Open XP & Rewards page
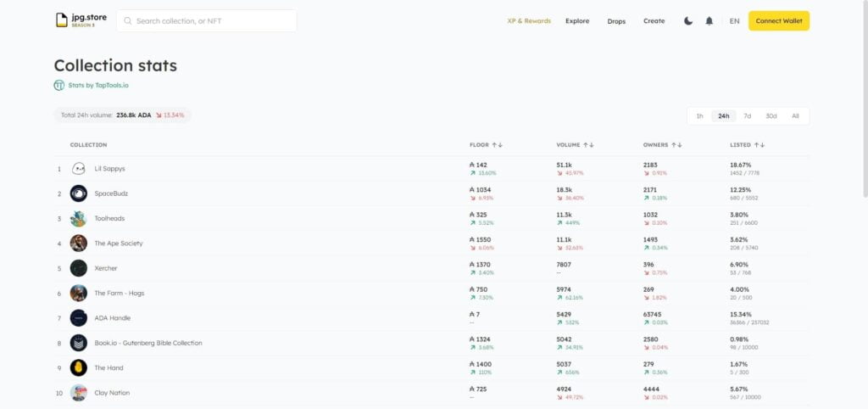 pos(529,21)
